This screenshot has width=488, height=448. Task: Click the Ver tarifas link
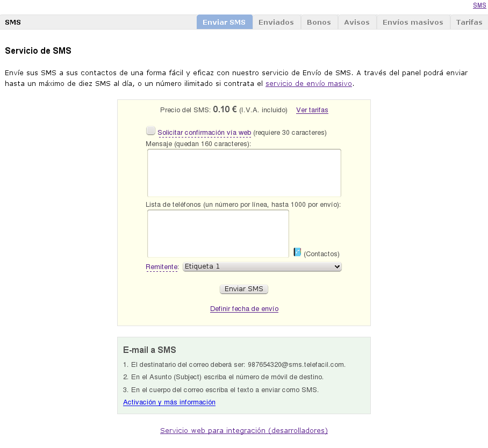[312, 110]
